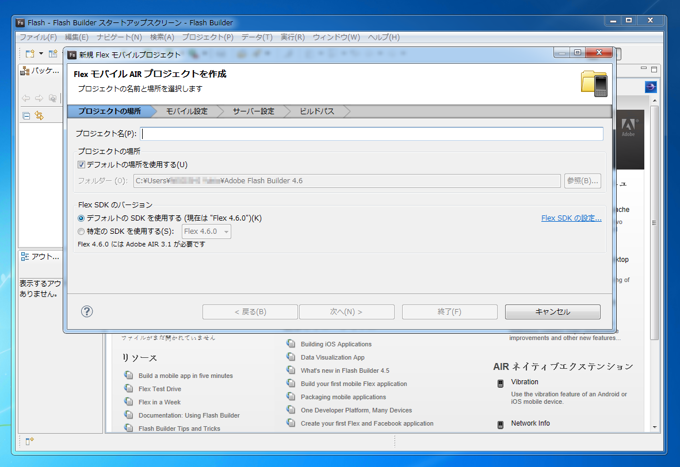Maximize the 新規 Flex モバイルプロジェクト dialog
This screenshot has height=467, width=680.
tap(577, 52)
